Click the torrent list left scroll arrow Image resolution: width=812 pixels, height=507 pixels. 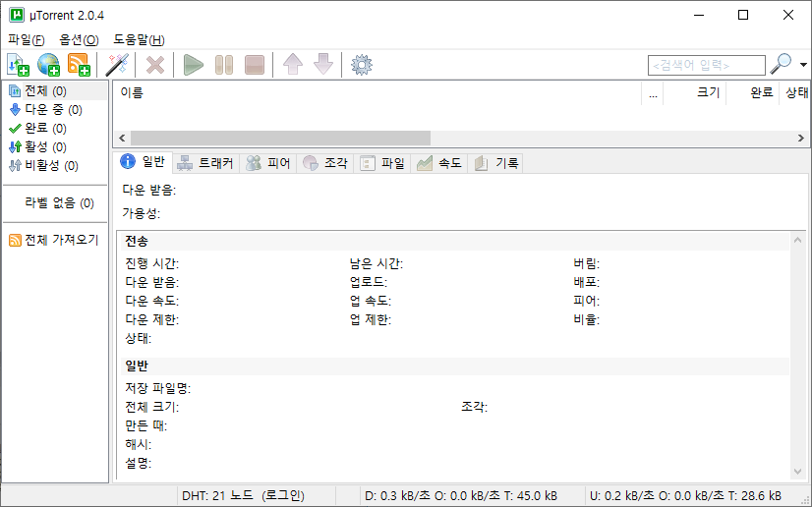click(x=122, y=139)
